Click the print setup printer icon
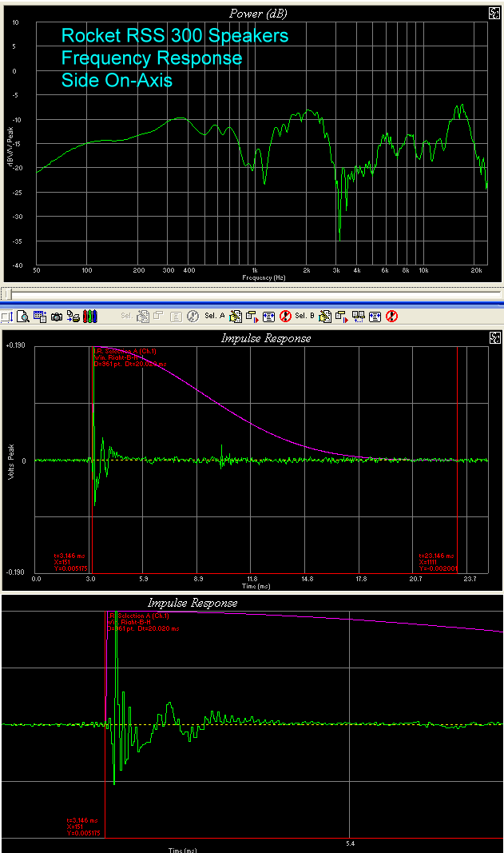504x853 pixels. click(73, 316)
